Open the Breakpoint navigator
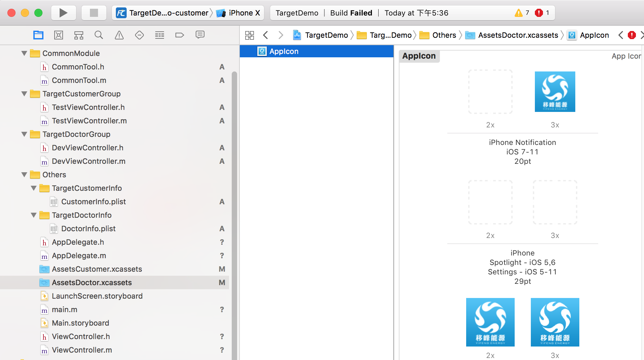Image resolution: width=644 pixels, height=360 pixels. (x=180, y=35)
